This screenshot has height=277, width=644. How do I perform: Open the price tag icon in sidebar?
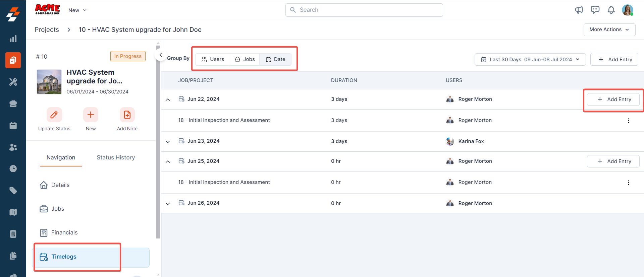(13, 190)
